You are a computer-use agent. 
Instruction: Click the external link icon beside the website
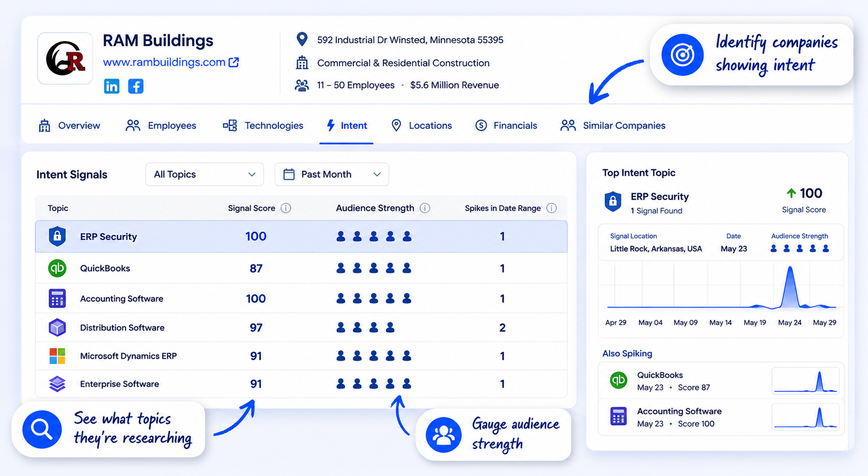pos(234,62)
